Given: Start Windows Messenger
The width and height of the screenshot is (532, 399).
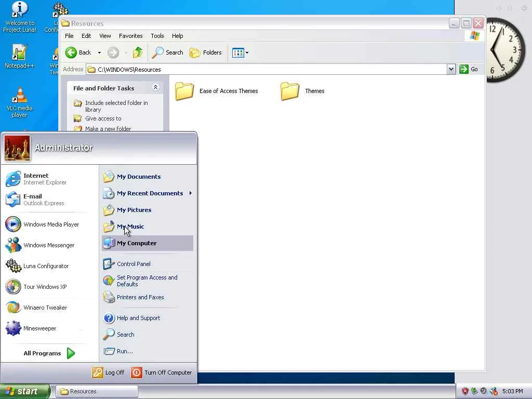Looking at the screenshot, I should click(x=40, y=245).
